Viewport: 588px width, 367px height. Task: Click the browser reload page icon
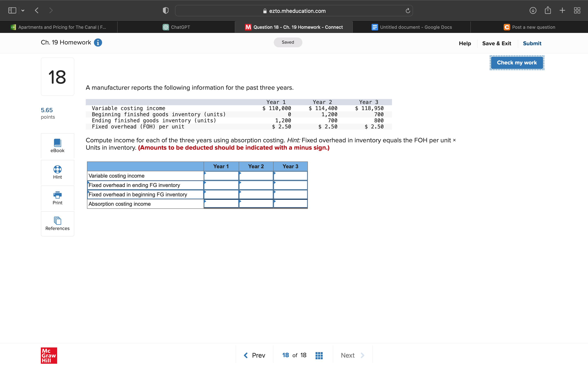(x=408, y=11)
